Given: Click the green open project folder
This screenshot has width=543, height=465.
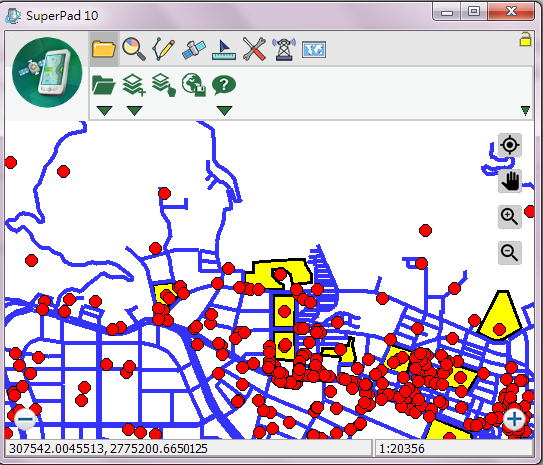Looking at the screenshot, I should (x=104, y=85).
